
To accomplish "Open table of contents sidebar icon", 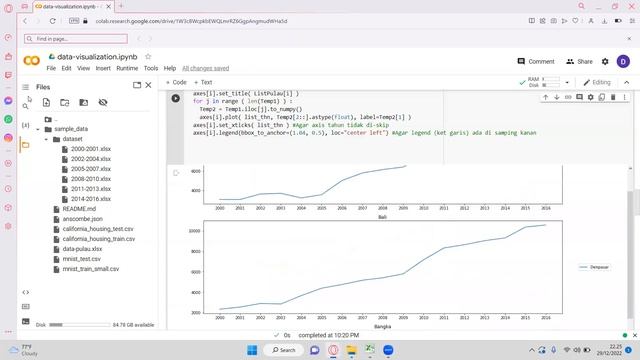I will [x=25, y=87].
